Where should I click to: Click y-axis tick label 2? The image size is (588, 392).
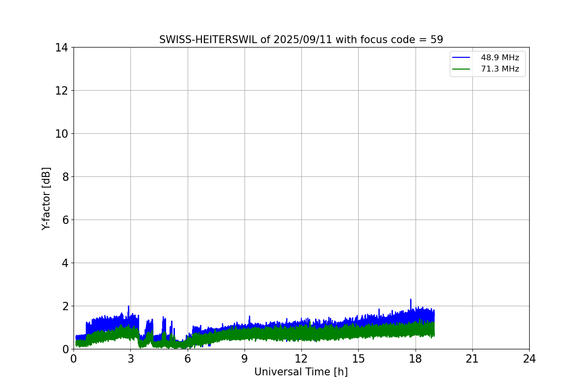coord(65,306)
